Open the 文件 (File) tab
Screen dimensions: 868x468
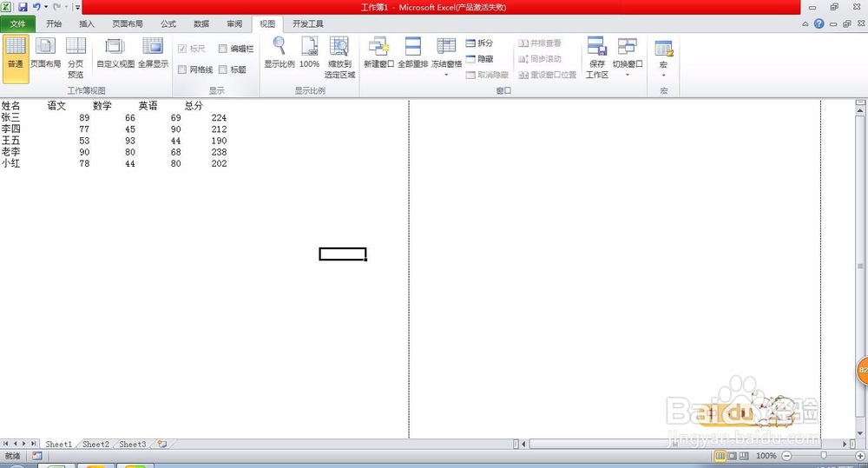(17, 23)
